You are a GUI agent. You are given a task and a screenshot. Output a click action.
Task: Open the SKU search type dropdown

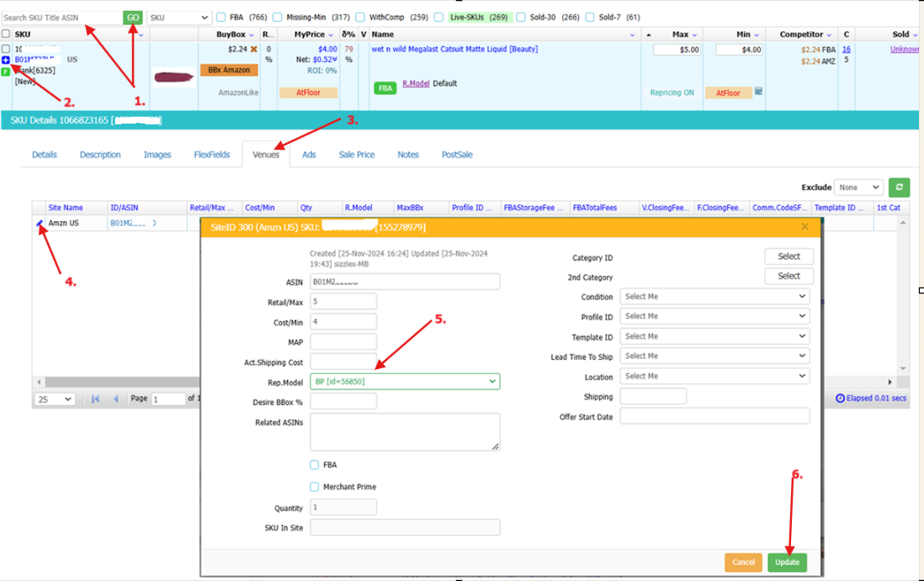point(179,17)
